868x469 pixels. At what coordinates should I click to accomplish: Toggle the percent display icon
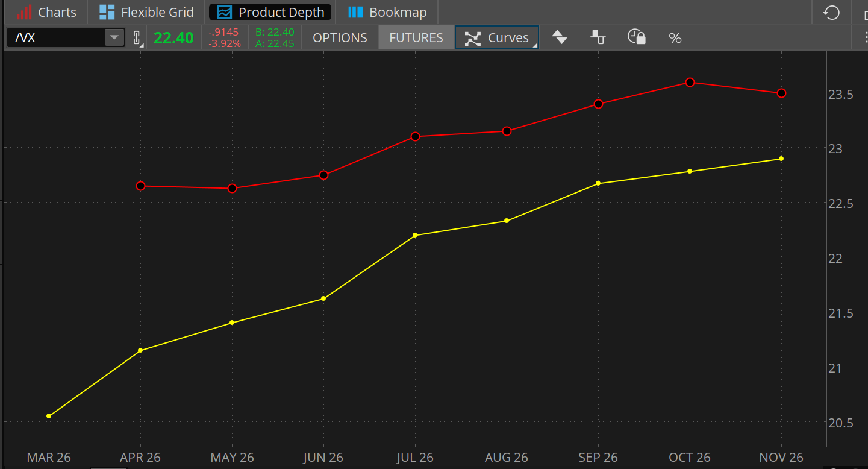(675, 38)
